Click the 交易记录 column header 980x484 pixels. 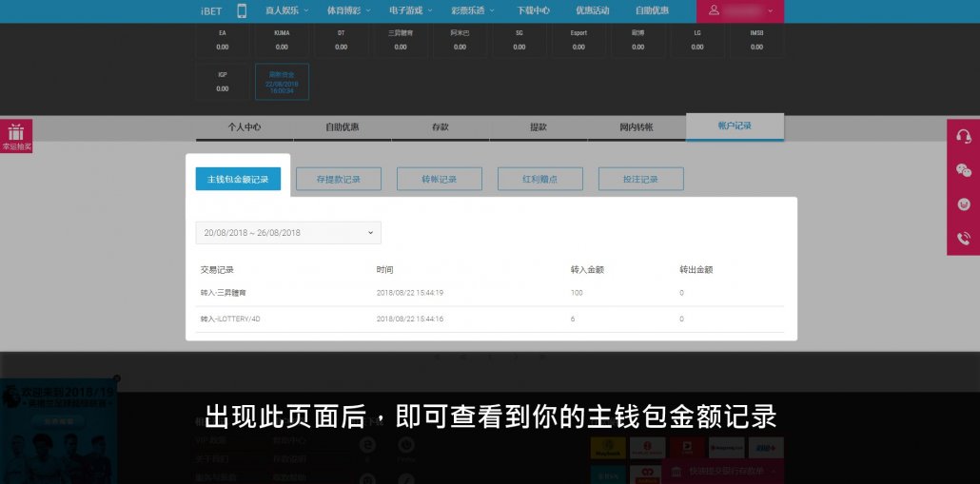tap(217, 270)
